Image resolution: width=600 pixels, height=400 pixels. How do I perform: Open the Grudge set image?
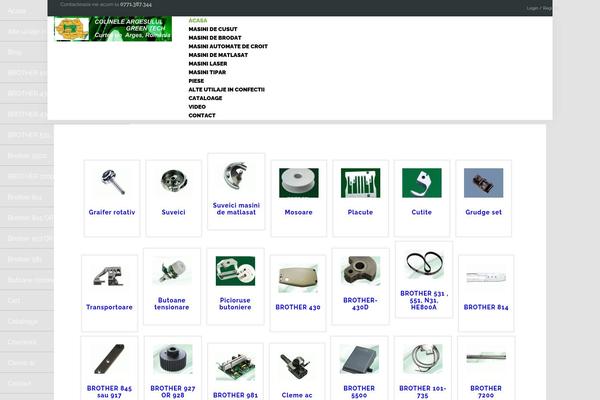pyautogui.click(x=483, y=183)
